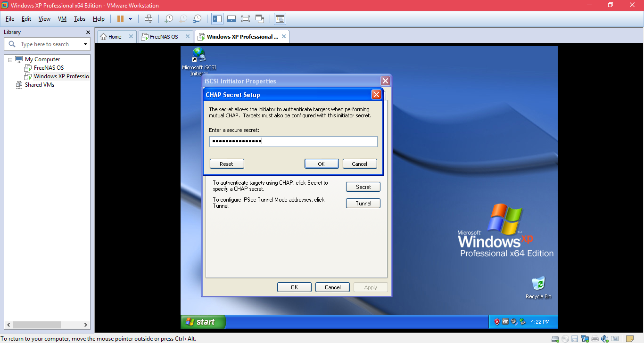This screenshot has height=343, width=644.
Task: Confirm CHAP Secret Setup with OK
Action: pyautogui.click(x=322, y=164)
